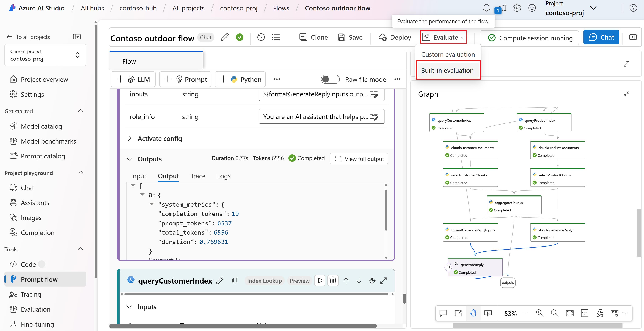Add a Python node
This screenshot has width=644, height=331.
tap(240, 79)
